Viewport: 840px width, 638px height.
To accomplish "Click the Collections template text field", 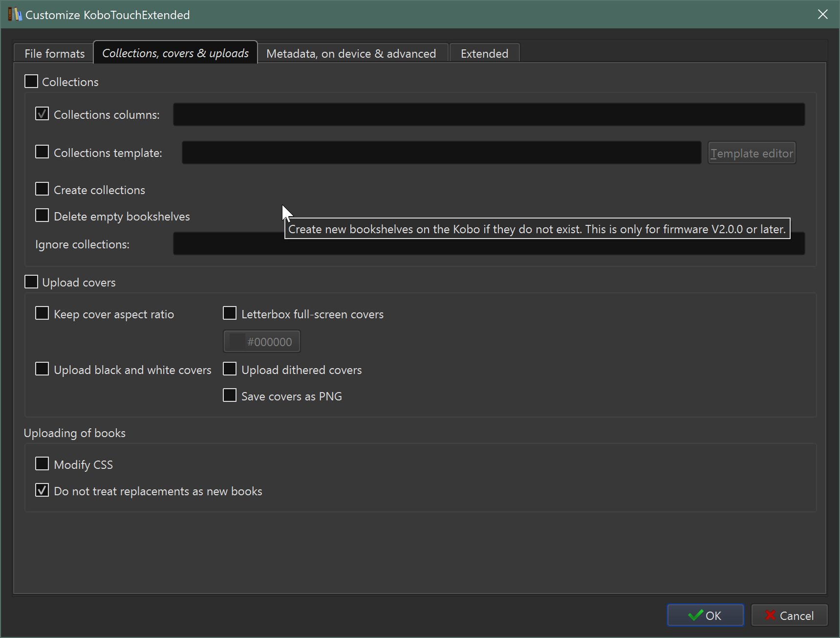I will pos(442,153).
